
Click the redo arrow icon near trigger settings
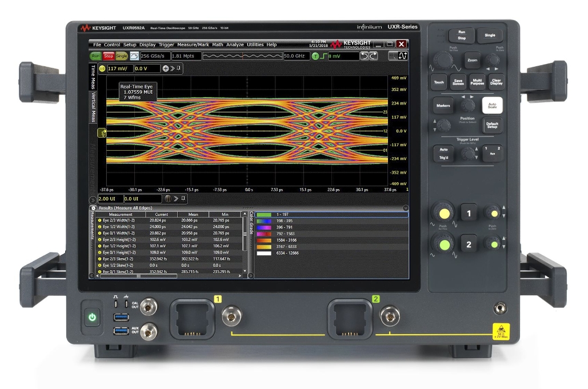(x=373, y=56)
